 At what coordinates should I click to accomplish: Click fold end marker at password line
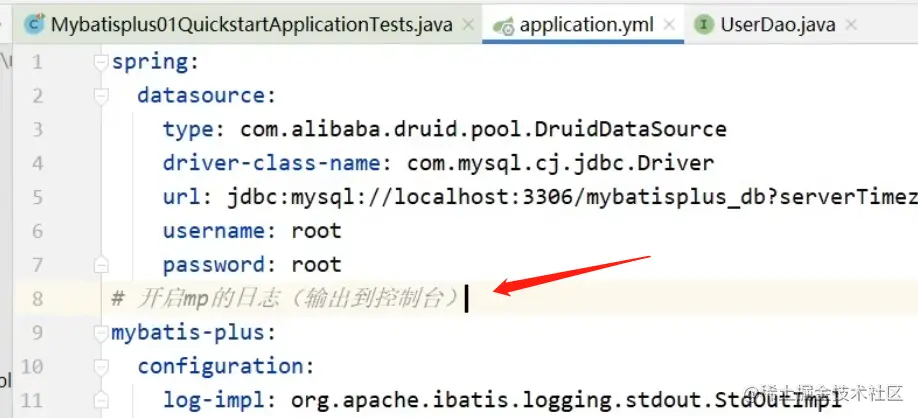[x=101, y=265]
